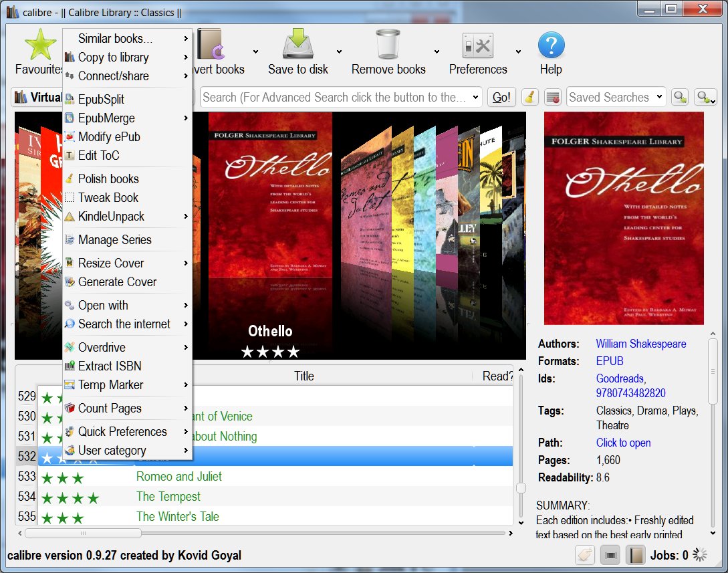Viewport: 728px width, 573px height.
Task: Select Edit ToC from the menu
Action: pyautogui.click(x=127, y=155)
